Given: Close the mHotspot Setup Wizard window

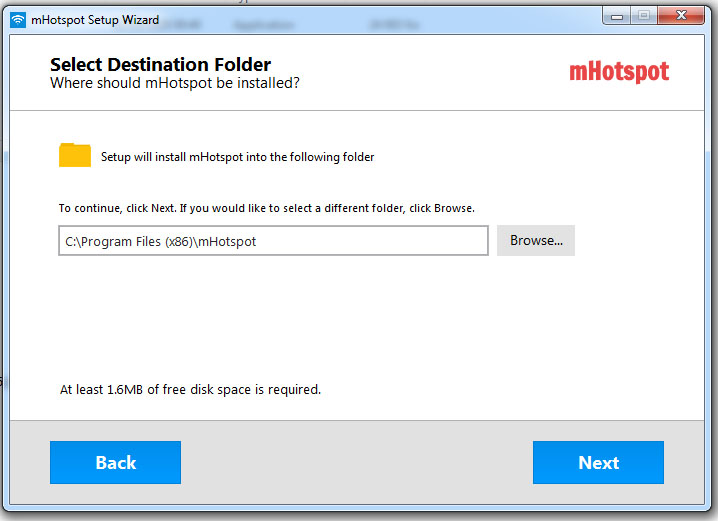Looking at the screenshot, I should point(681,16).
